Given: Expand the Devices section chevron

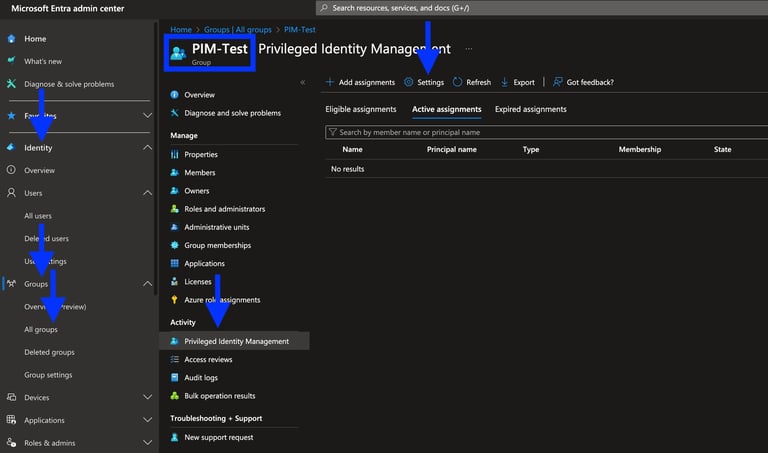Looking at the screenshot, I should [147, 397].
